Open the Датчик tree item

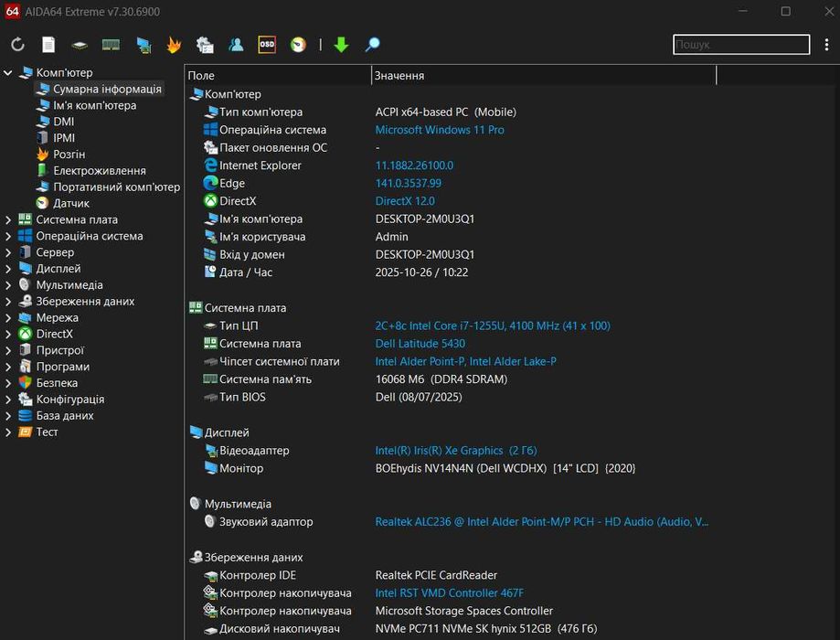(70, 203)
